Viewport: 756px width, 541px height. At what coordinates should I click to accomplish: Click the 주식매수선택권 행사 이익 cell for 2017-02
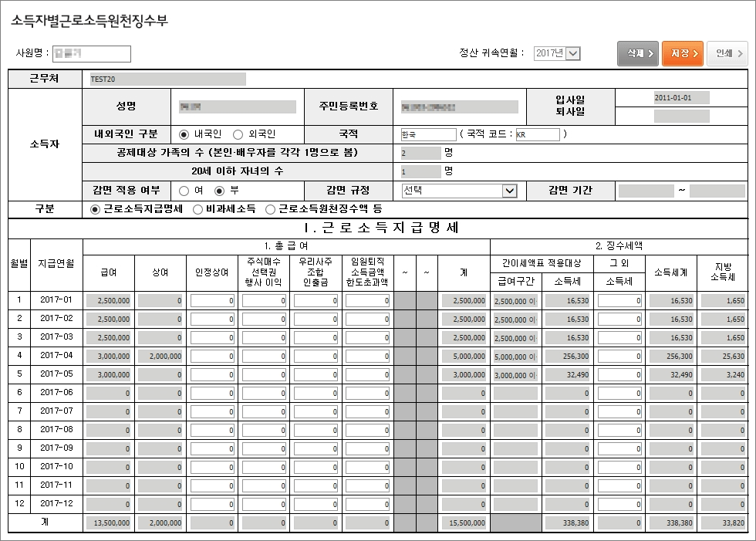pos(263,318)
